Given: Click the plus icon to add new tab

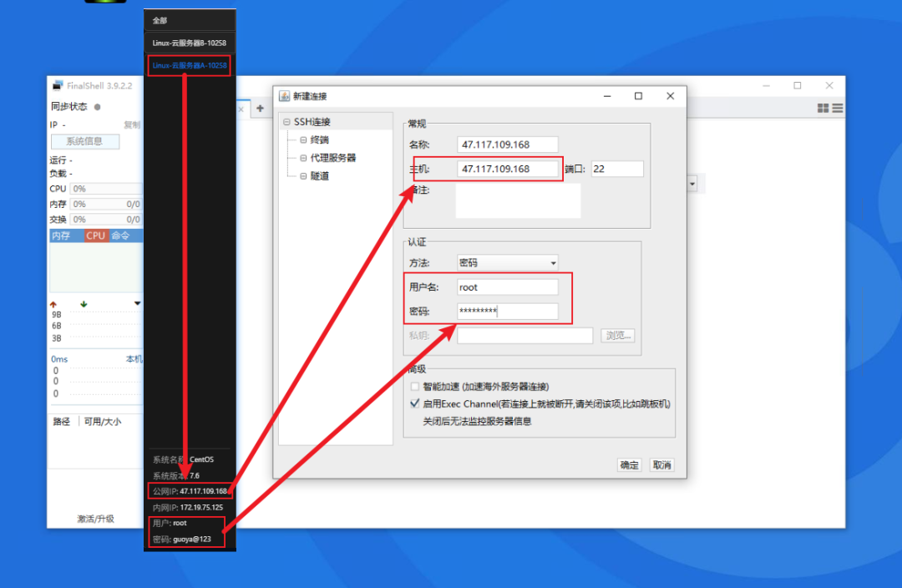Looking at the screenshot, I should point(260,109).
